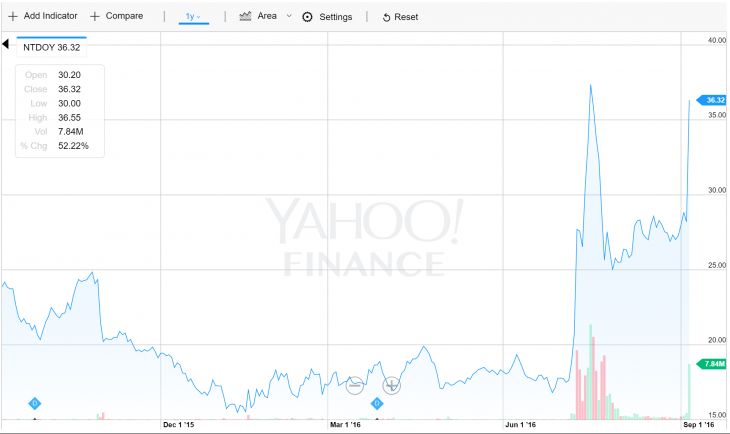This screenshot has height=434, width=730.
Task: Click the Add Indicator label
Action: point(50,17)
